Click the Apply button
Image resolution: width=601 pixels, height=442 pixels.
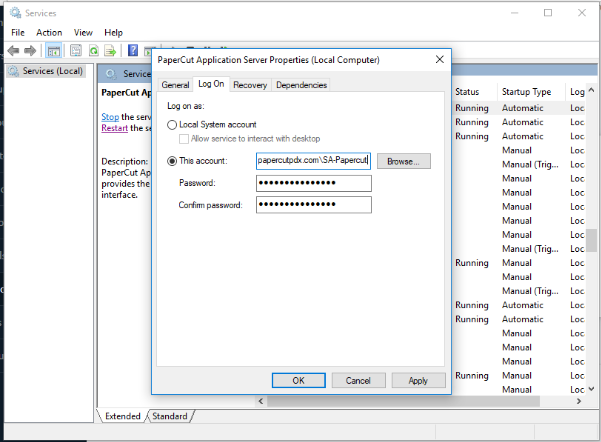418,381
